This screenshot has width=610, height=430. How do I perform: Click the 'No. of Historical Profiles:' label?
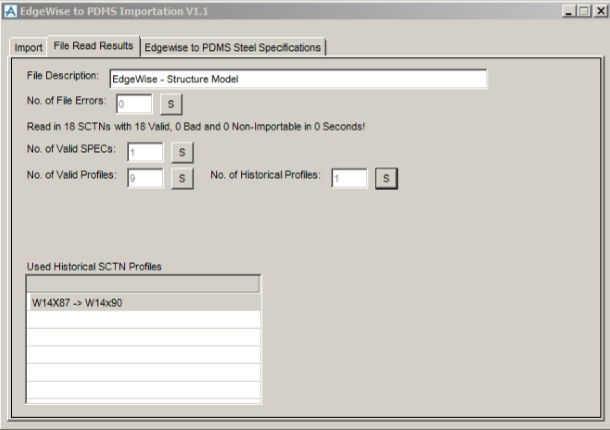(265, 175)
